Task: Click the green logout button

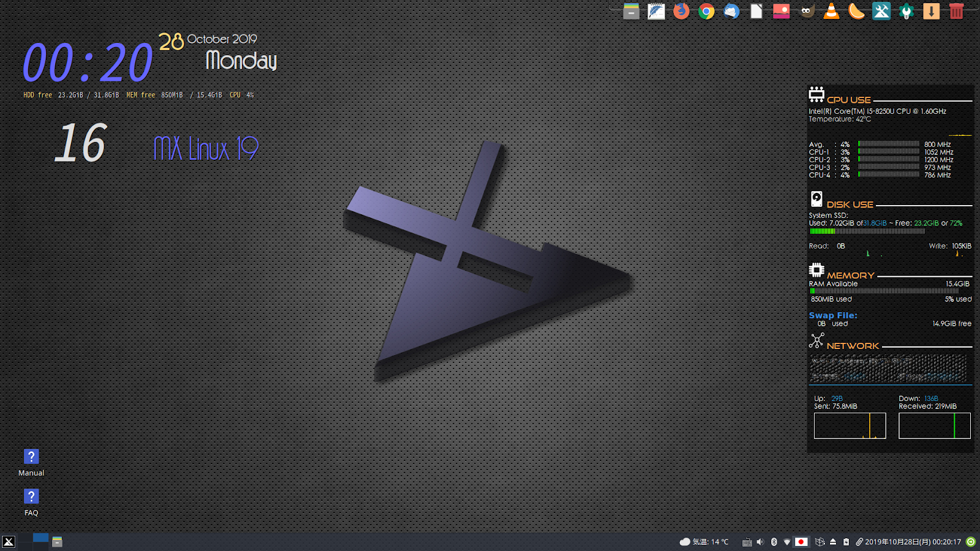Action: tap(971, 542)
